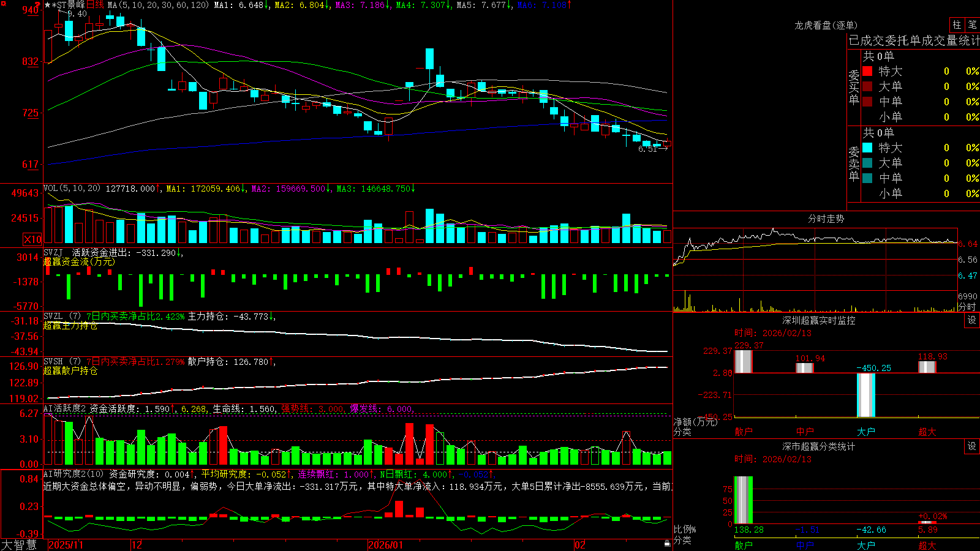Click the dark red 大单 buy-order swatch
This screenshot has width=980, height=551.
click(x=867, y=86)
